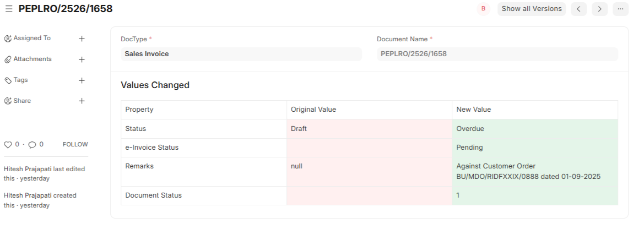The height and width of the screenshot is (229, 644).
Task: Go to previous document with left chevron
Action: point(578,9)
